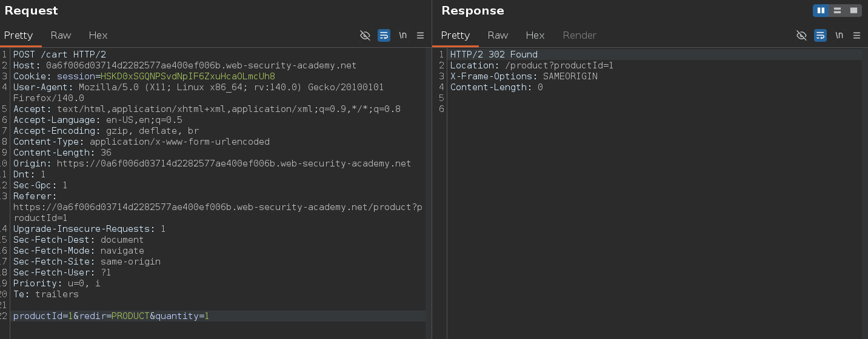The image size is (868, 339).
Task: Toggle \n non-printable characters in Response
Action: pos(839,35)
